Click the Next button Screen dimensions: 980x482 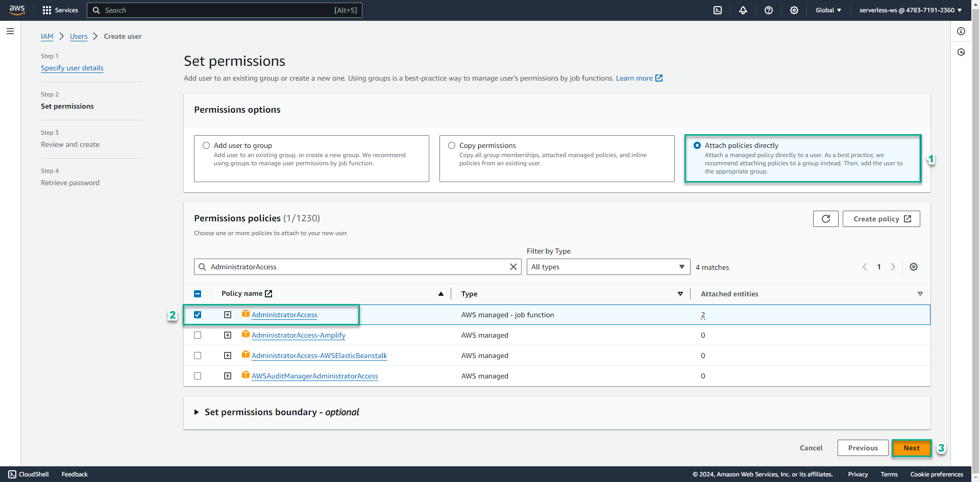click(x=912, y=448)
